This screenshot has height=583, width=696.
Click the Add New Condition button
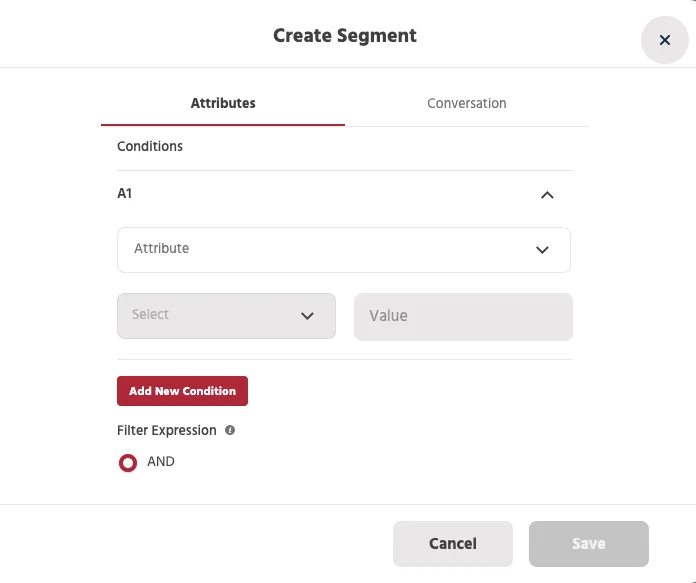pyautogui.click(x=182, y=391)
